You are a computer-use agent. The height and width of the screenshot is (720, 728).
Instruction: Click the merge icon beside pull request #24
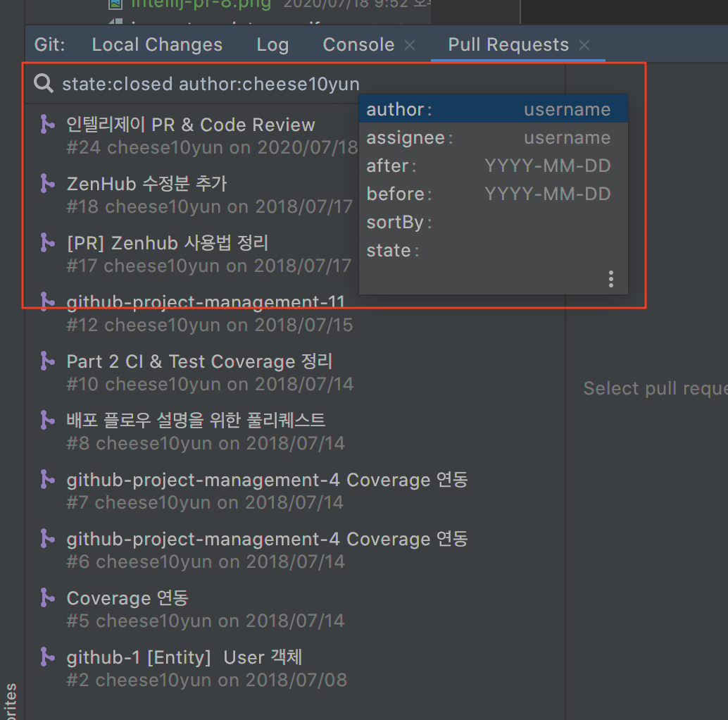click(x=47, y=124)
